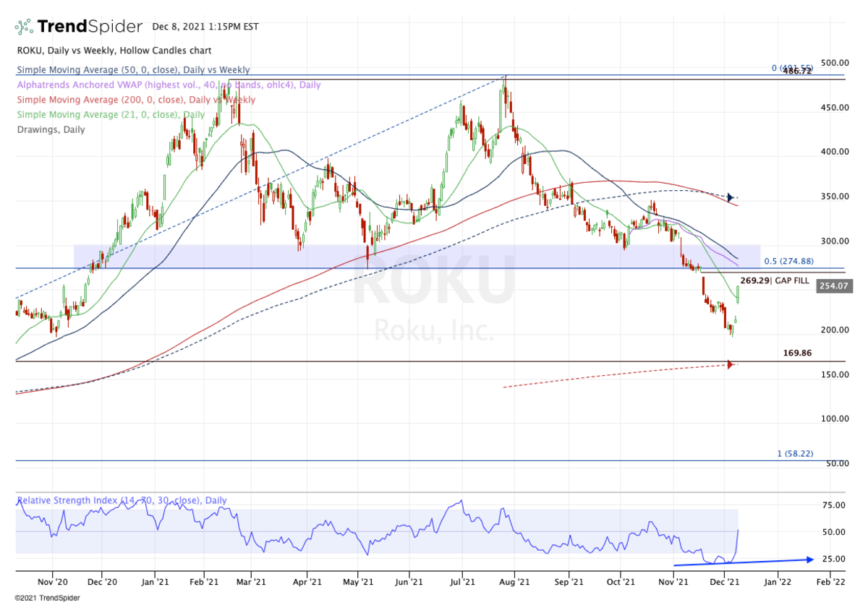868x605 pixels.
Task: Click the 169.86 support level label
Action: click(x=799, y=353)
